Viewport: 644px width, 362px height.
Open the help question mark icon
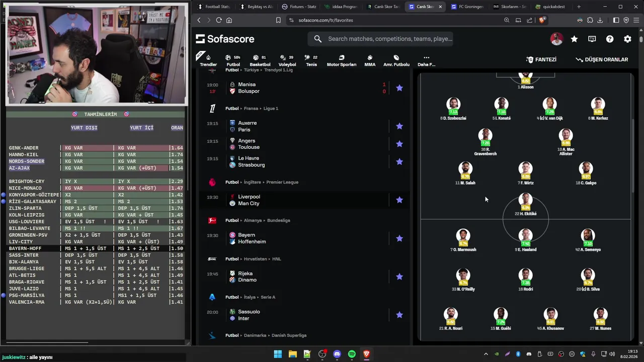point(610,39)
